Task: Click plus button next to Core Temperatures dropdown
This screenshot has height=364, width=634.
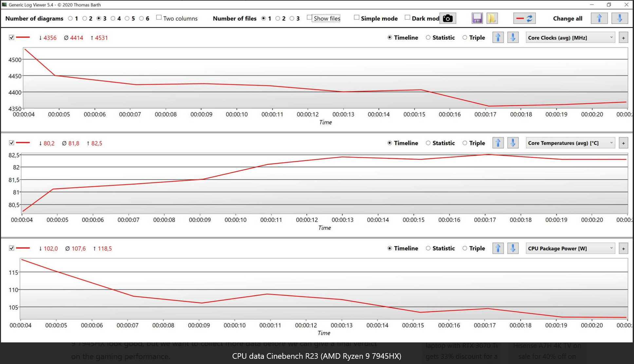Action: click(623, 143)
